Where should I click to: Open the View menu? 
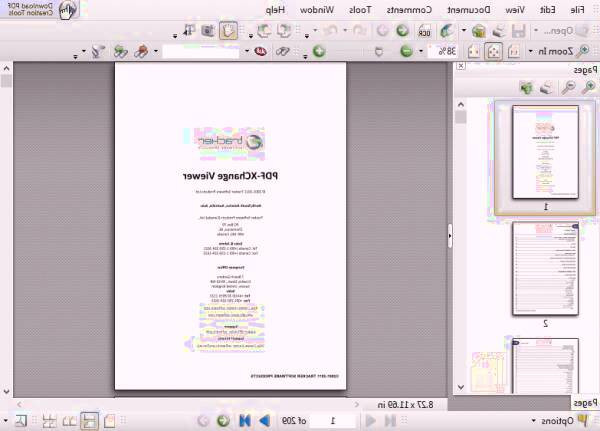coord(515,10)
